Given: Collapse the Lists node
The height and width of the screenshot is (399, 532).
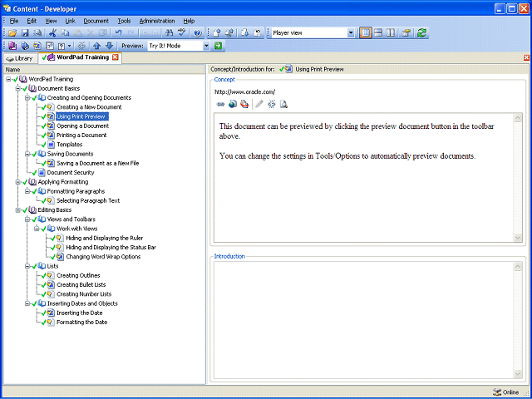Looking at the screenshot, I should [x=27, y=266].
